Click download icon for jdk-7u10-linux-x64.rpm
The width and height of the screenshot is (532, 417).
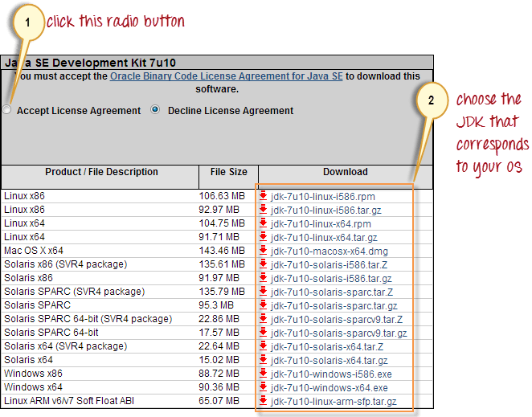coord(263,223)
